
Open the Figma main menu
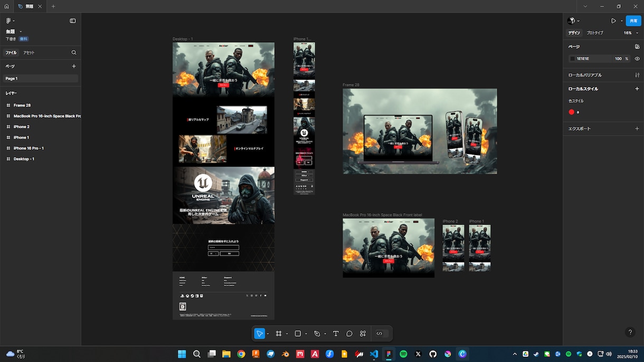coord(10,21)
